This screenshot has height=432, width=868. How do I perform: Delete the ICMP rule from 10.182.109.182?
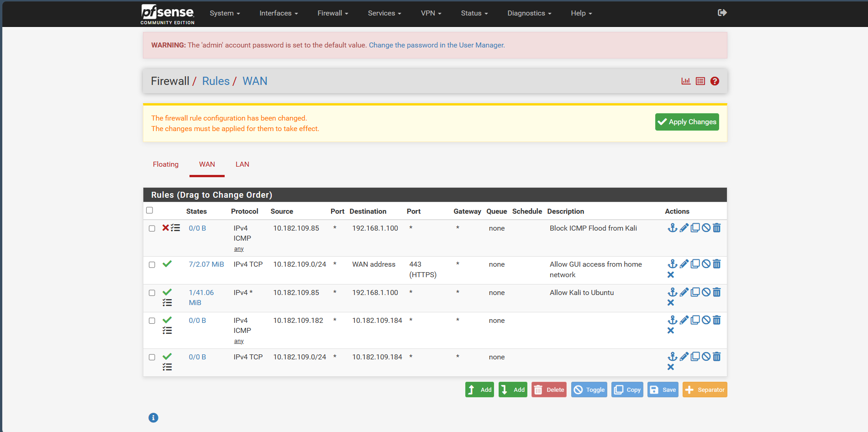coord(717,320)
